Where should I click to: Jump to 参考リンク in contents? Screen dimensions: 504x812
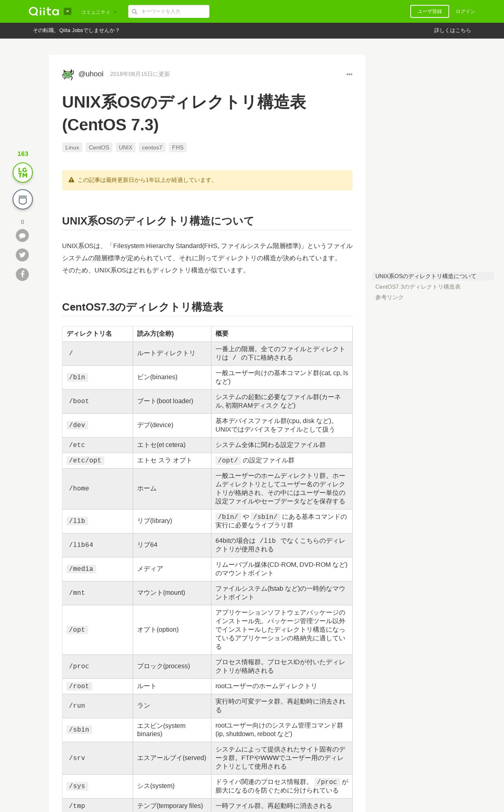390,297
